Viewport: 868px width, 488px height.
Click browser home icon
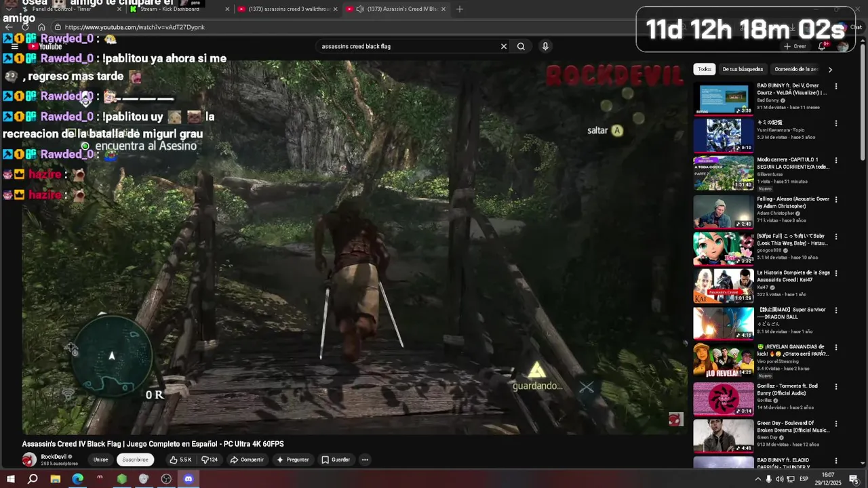pos(41,27)
